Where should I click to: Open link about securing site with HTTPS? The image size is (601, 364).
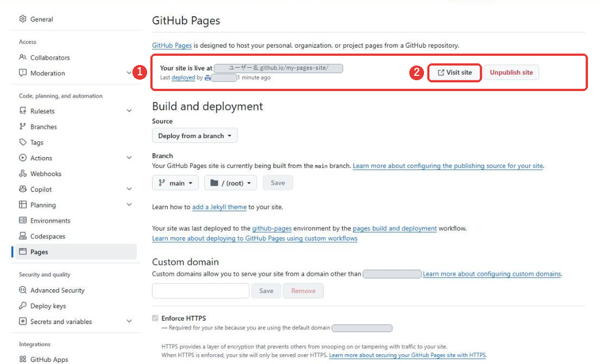(408, 355)
